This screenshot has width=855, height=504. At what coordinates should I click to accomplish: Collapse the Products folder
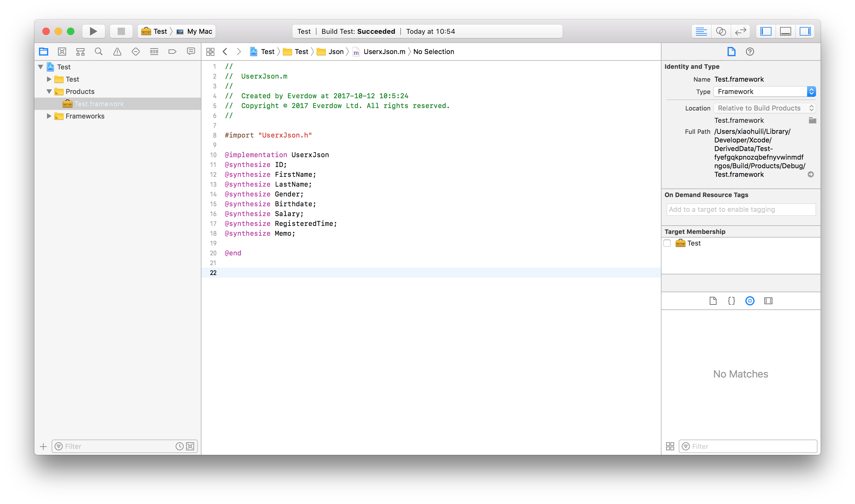click(49, 91)
